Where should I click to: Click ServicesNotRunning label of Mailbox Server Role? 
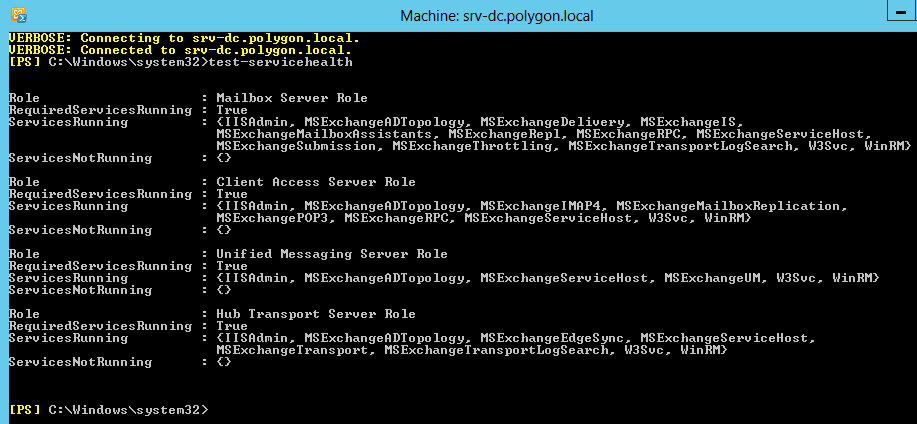(x=80, y=158)
